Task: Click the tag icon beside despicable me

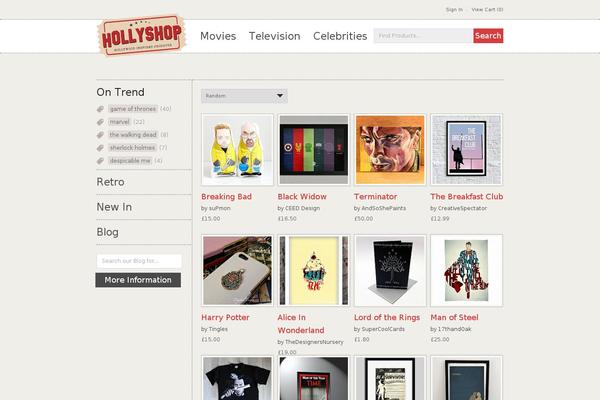Action: (x=100, y=161)
